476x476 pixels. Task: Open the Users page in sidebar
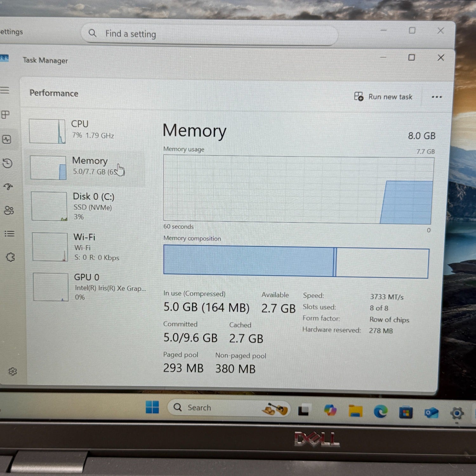click(x=9, y=210)
